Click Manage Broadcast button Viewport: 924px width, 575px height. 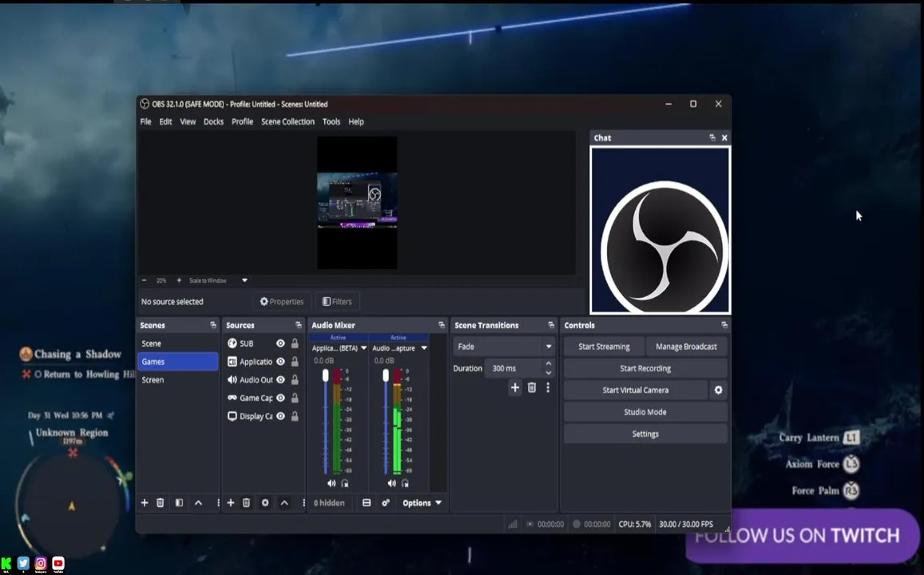tap(687, 347)
